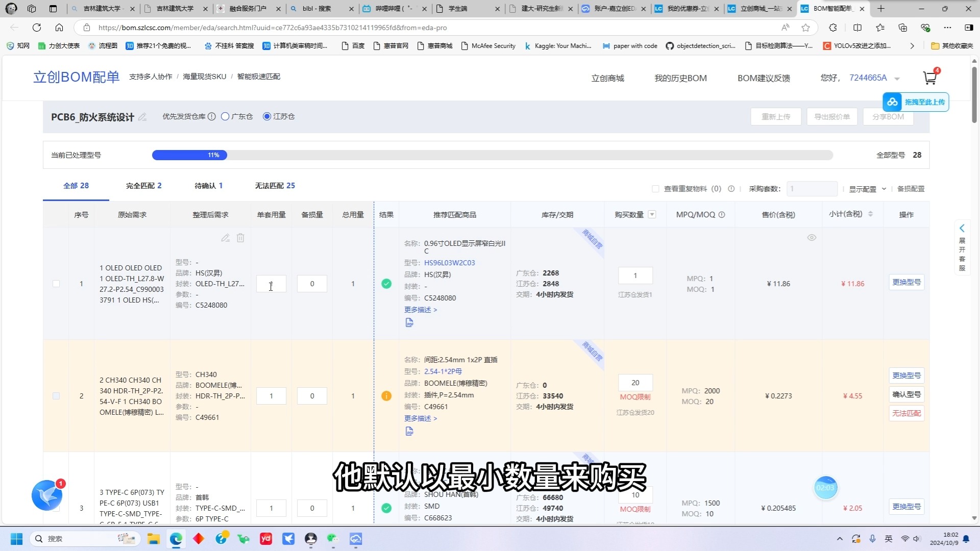Screen dimensions: 980x551
Task: Open WeChat from the taskbar
Action: click(333, 539)
